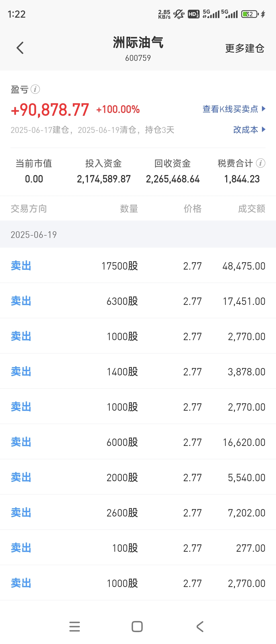Image resolution: width=276 pixels, height=644 pixels.
Task: Tap 投入资金 value 2,174,589.87
Action: point(104,179)
